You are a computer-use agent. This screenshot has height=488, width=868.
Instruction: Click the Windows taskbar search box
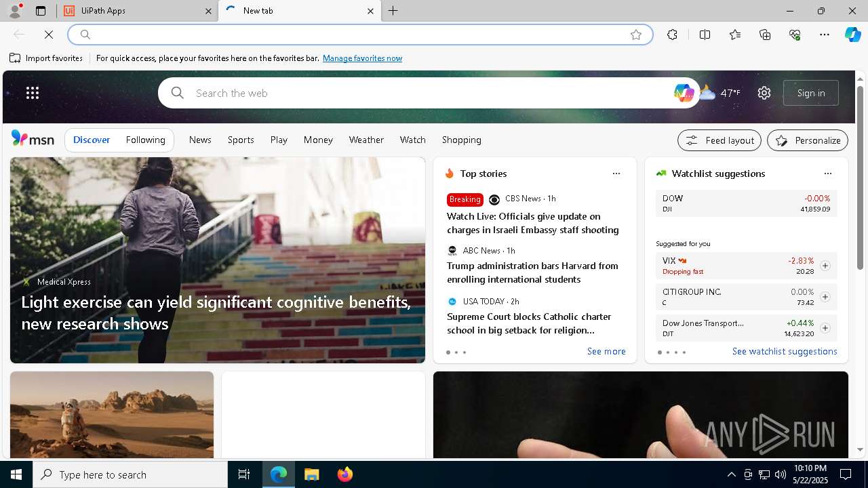130,474
